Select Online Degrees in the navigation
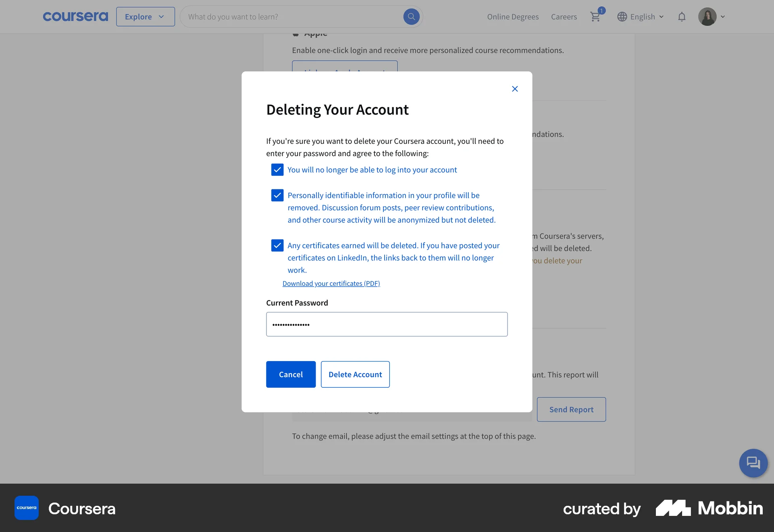Screen dimensions: 774x532 tap(513, 17)
